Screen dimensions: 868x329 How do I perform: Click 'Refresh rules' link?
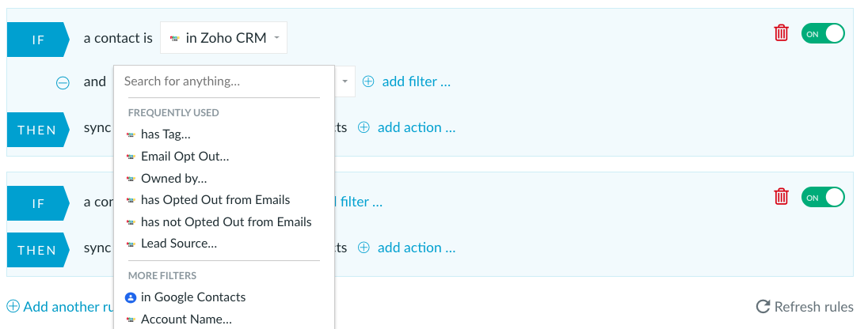click(x=814, y=307)
